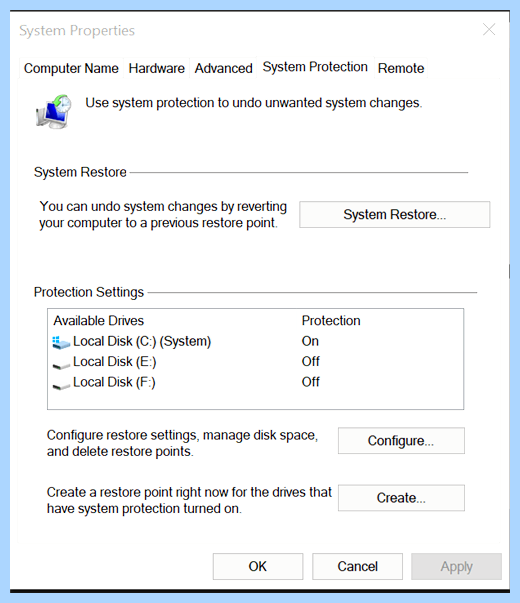Select the Local Disk (C:) (System) row

coord(255,341)
